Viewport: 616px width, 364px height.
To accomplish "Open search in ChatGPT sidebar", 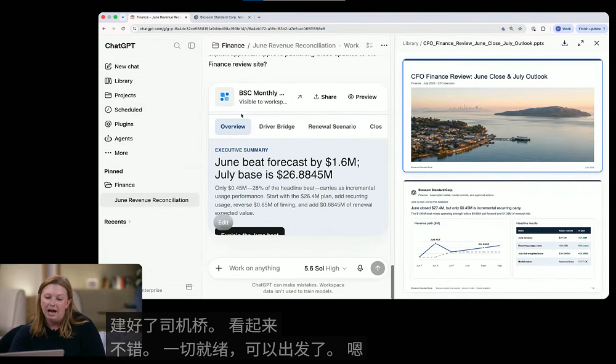I will point(177,46).
